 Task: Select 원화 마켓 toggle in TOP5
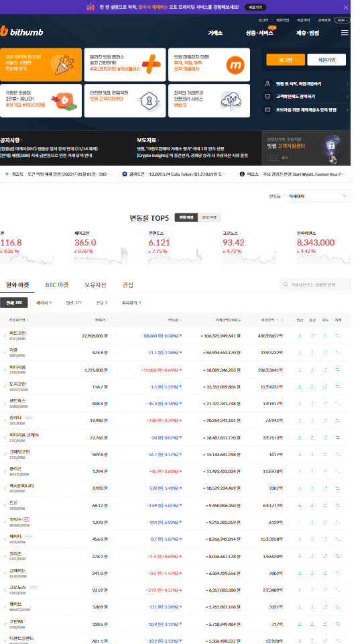click(x=186, y=217)
